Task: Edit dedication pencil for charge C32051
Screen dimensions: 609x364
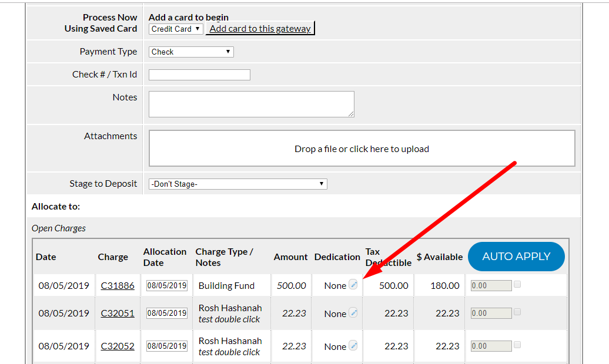Action: pos(353,313)
